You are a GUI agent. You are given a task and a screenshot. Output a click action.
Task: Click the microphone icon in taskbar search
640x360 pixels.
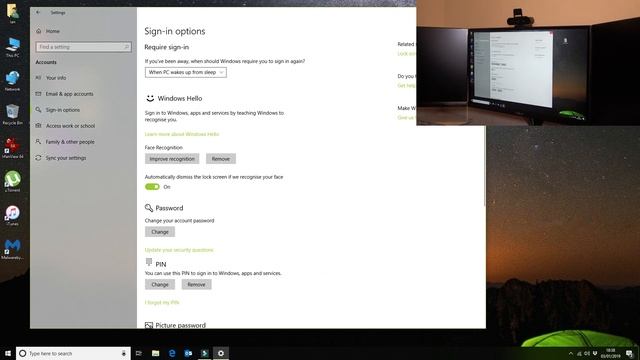[x=124, y=353]
